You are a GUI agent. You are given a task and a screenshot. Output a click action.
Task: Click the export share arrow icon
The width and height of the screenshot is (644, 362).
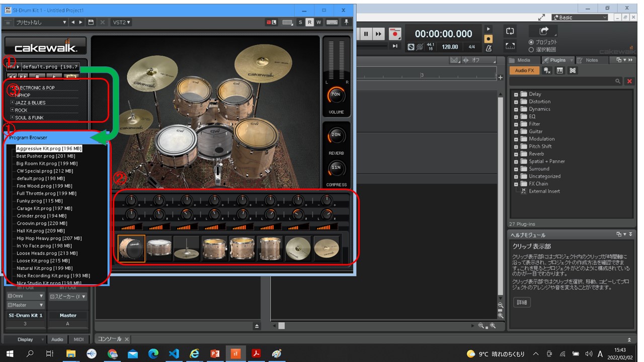[x=544, y=31]
